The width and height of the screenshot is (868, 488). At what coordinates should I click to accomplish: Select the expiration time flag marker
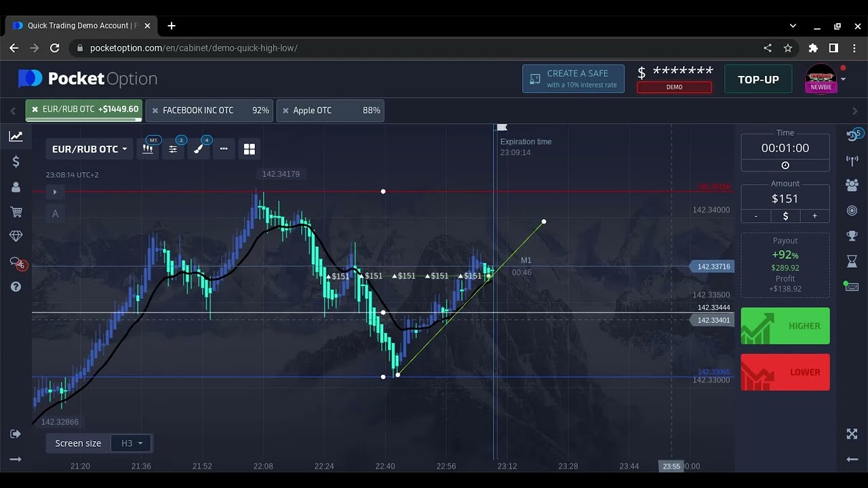point(502,128)
